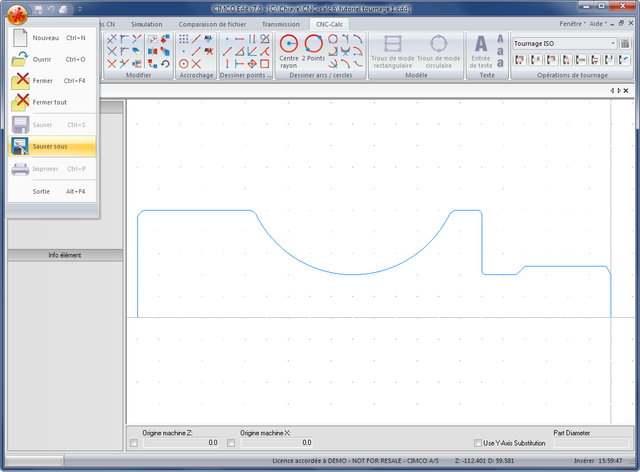640x472 pixels.
Task: Toggle Use Y-Axis Substitution checkbox
Action: click(478, 443)
